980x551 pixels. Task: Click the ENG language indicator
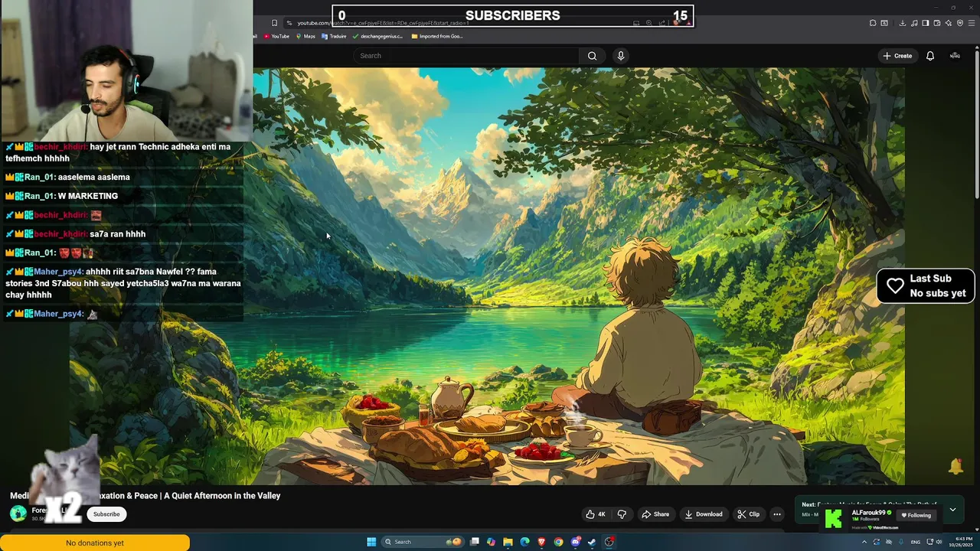(x=916, y=542)
